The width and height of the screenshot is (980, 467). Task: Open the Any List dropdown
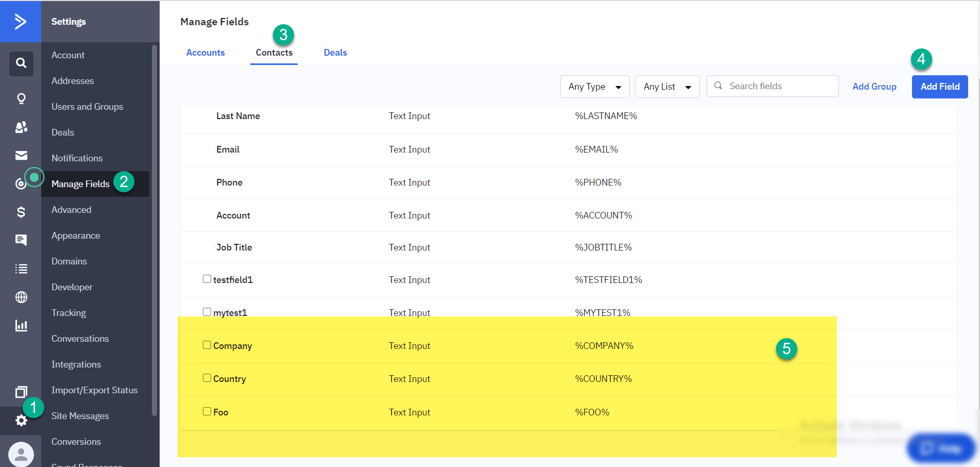pyautogui.click(x=667, y=87)
